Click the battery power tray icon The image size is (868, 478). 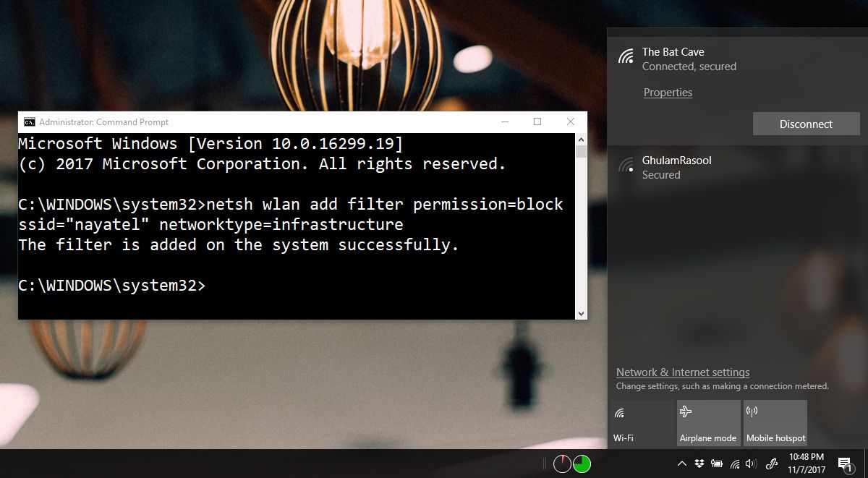[717, 464]
